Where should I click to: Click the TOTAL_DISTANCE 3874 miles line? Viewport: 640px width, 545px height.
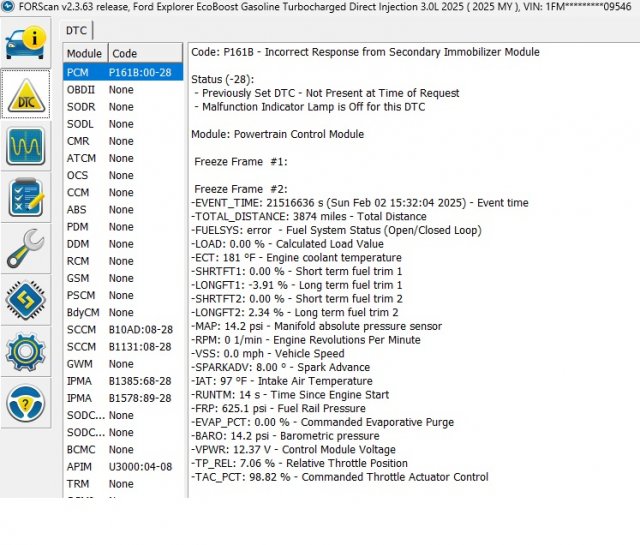pyautogui.click(x=309, y=216)
